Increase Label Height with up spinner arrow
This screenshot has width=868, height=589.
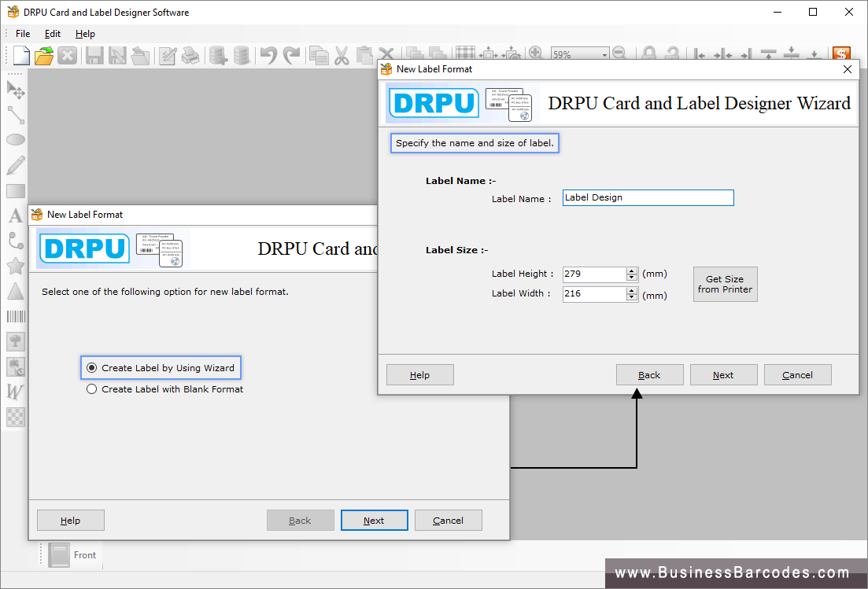coord(632,271)
